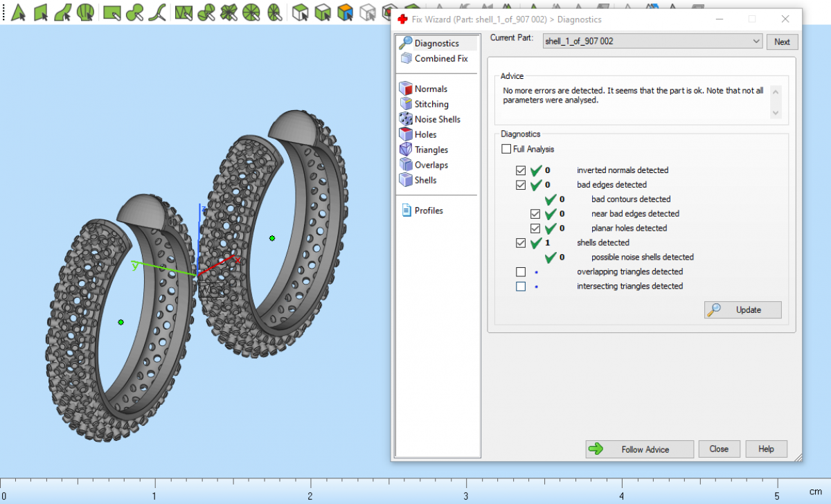Open the Normals fix page
The width and height of the screenshot is (831, 504).
[x=430, y=89]
